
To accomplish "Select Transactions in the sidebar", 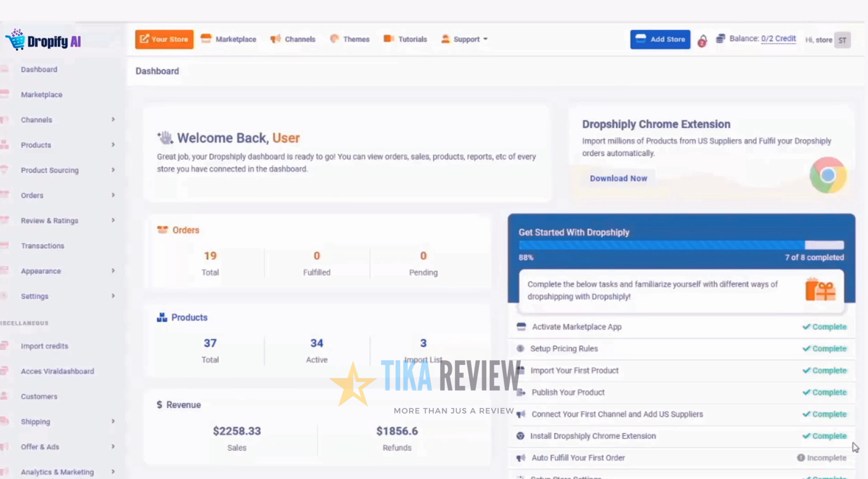I will (x=42, y=246).
